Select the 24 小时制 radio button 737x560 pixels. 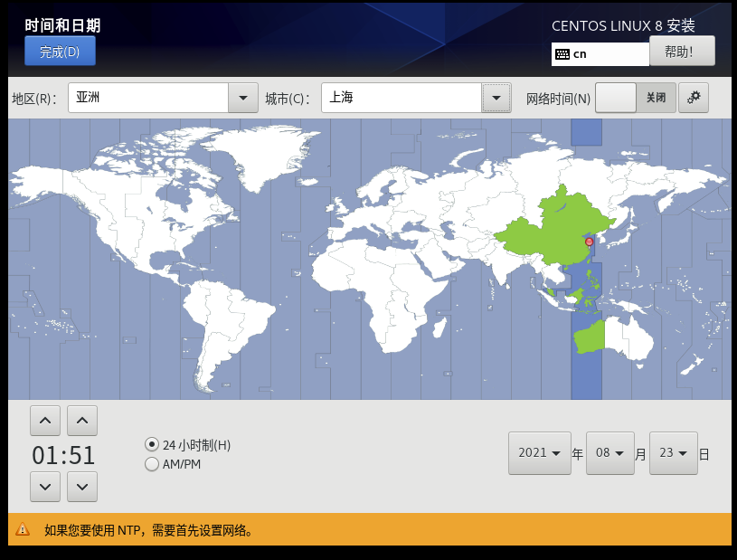tap(152, 444)
